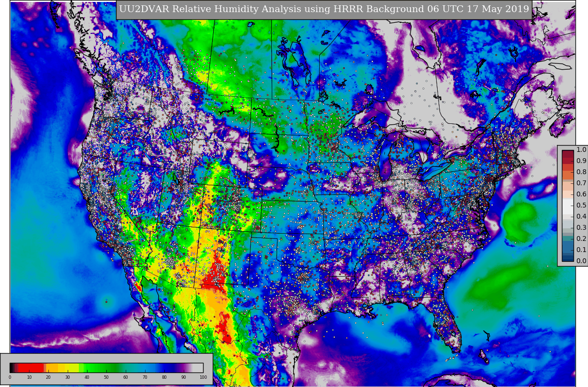Click the 1.0 label on the vertical colorbar
The width and height of the screenshot is (588, 387).
coord(581,150)
